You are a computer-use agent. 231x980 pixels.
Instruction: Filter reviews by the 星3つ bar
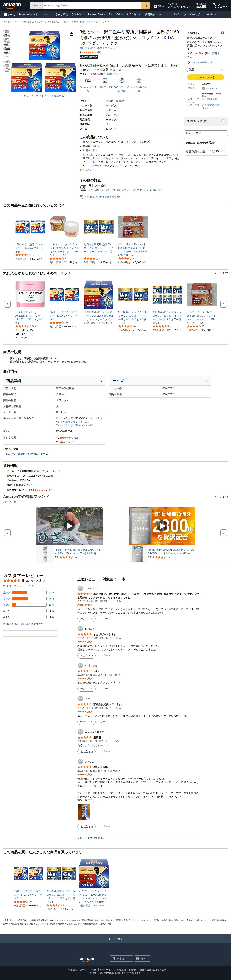tap(29, 605)
